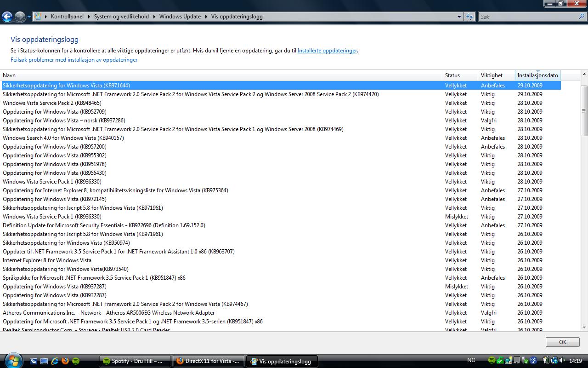588x368 pixels.
Task: Click the volume speaker tray icon
Action: (x=562, y=360)
